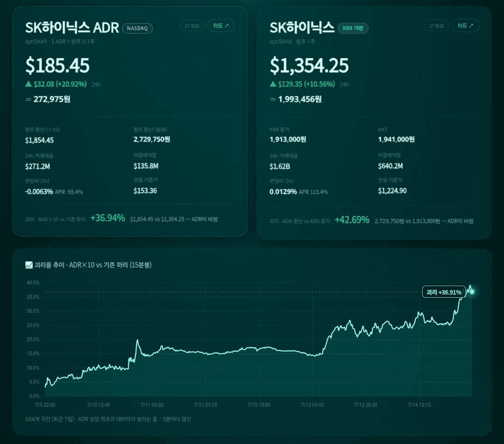Toggle 원화 currency on KRX-based card

[436, 26]
